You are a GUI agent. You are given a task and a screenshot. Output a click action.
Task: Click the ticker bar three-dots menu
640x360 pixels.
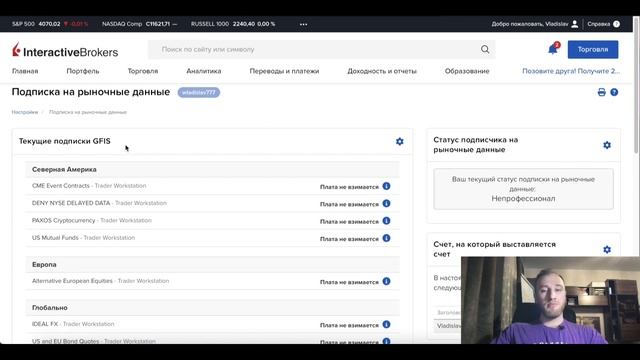(303, 24)
